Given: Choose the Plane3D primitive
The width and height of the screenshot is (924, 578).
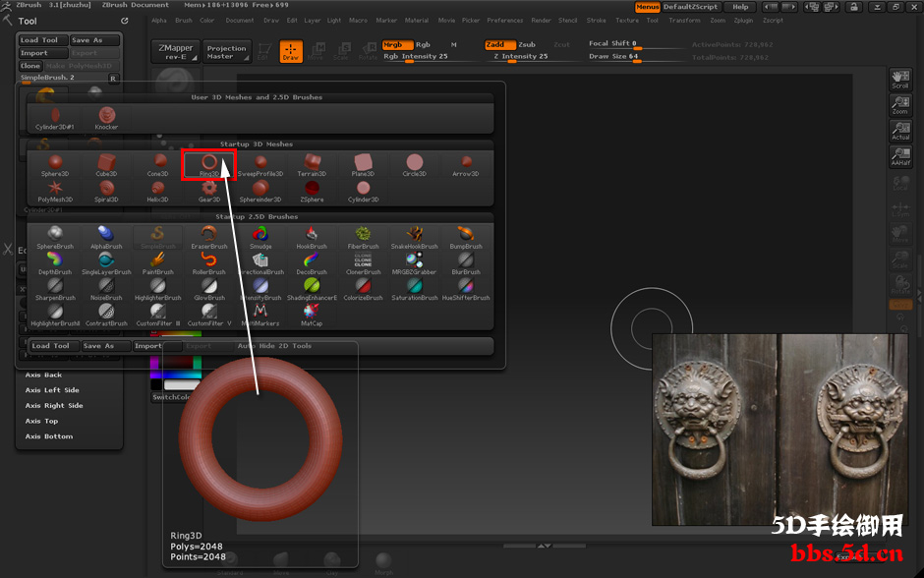Looking at the screenshot, I should (x=363, y=165).
